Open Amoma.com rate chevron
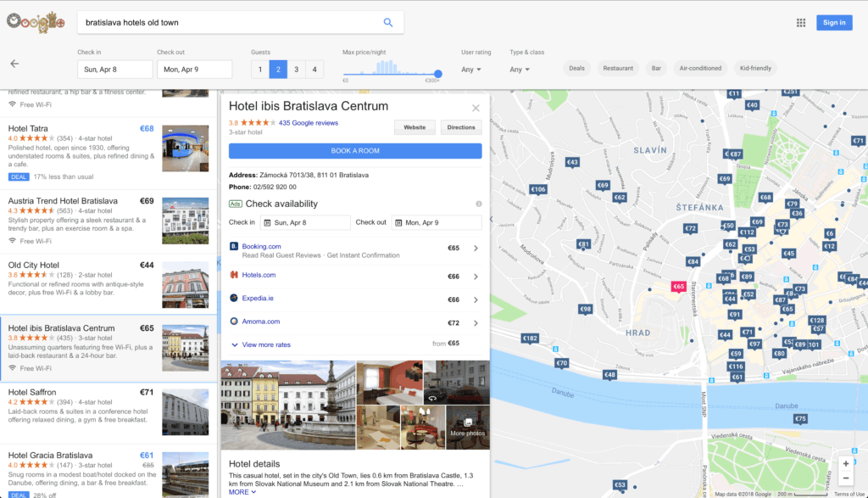 click(x=476, y=323)
